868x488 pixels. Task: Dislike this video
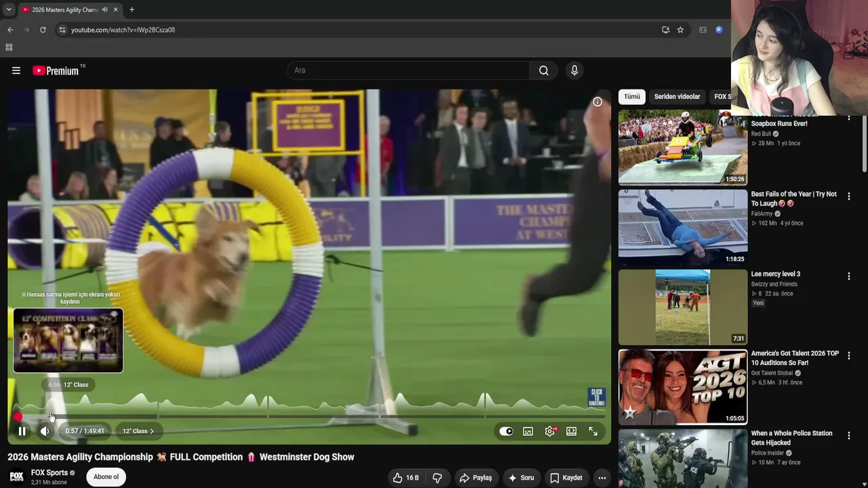point(437,478)
